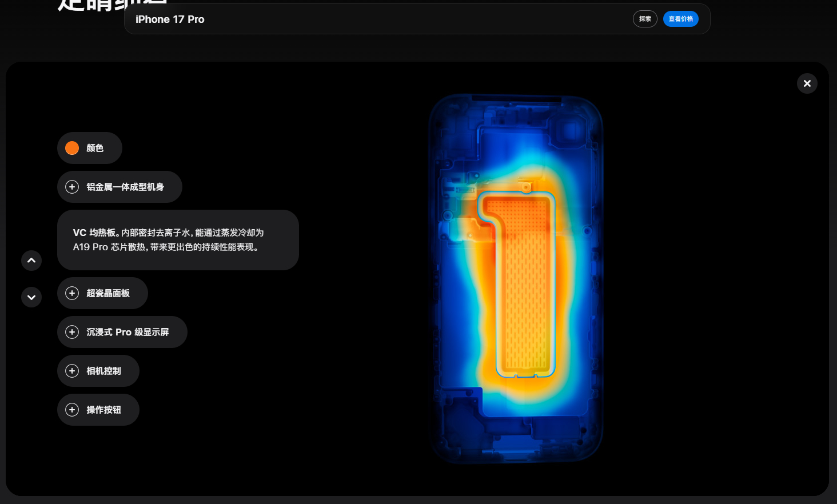Viewport: 837px width, 504px height.
Task: Expand the 超瓷晶面板 item
Action: [x=102, y=293]
